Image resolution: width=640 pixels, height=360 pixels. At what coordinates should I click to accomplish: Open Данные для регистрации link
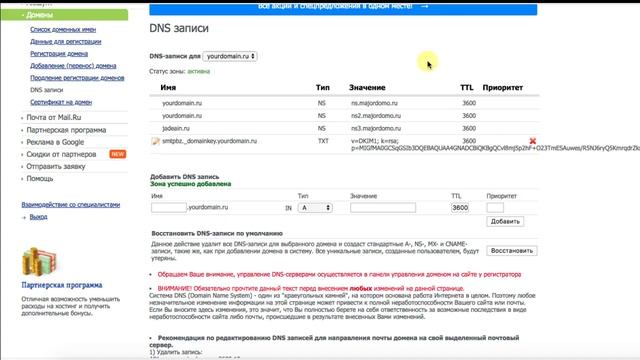[x=66, y=42]
